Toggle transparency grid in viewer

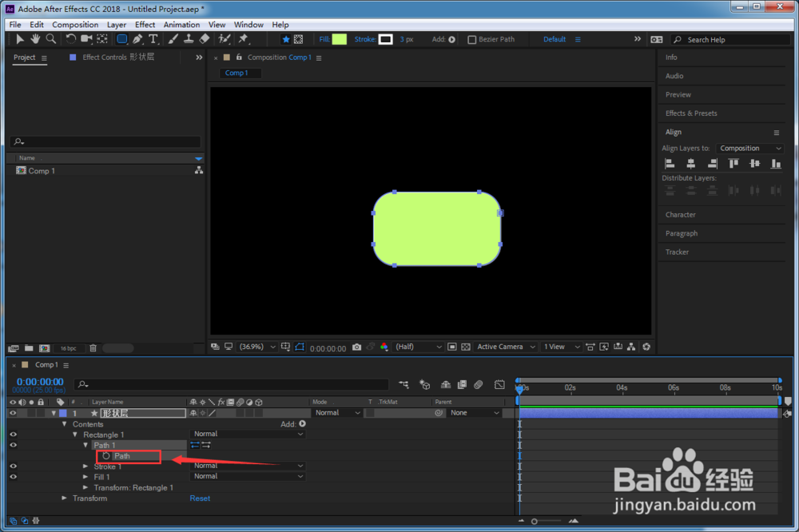tap(466, 347)
